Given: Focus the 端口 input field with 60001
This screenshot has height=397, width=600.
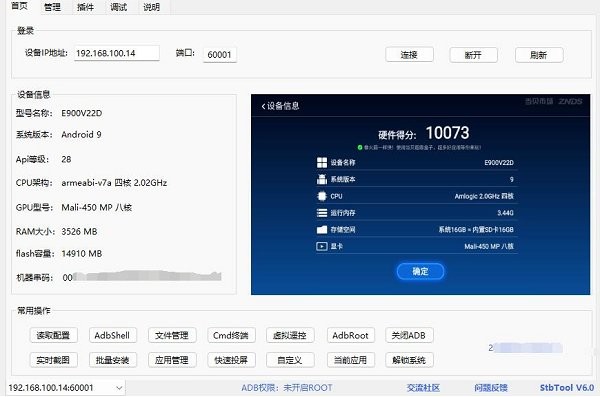Looking at the screenshot, I should click(220, 54).
